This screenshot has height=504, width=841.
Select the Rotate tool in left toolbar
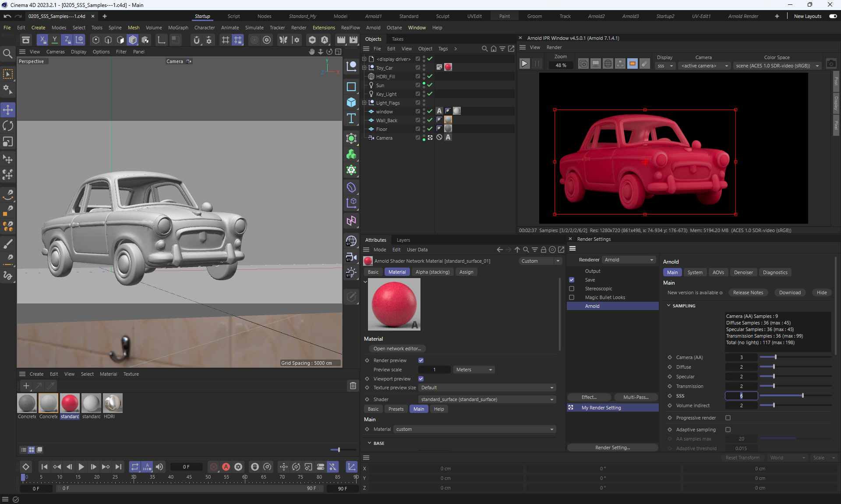(8, 126)
